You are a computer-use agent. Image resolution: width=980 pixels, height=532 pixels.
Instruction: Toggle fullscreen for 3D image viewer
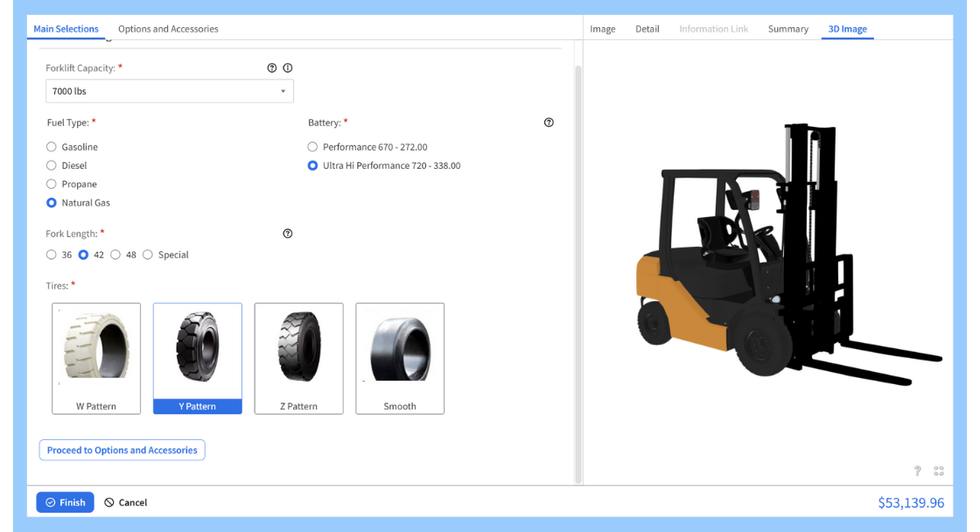click(x=939, y=471)
